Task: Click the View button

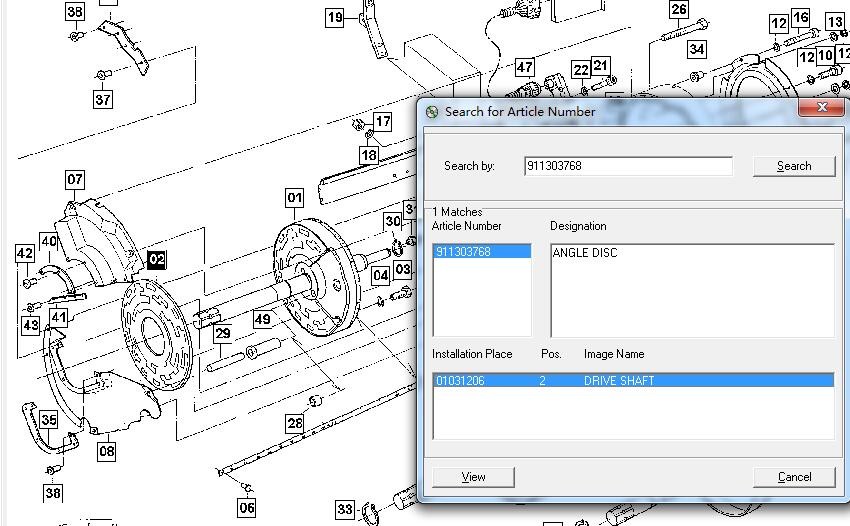Action: coord(473,477)
